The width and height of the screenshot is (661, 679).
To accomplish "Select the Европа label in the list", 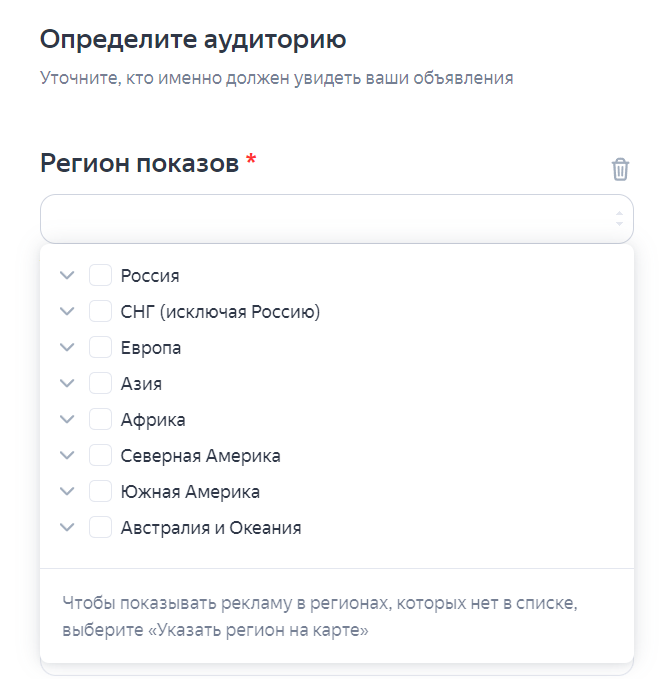I will pyautogui.click(x=151, y=348).
